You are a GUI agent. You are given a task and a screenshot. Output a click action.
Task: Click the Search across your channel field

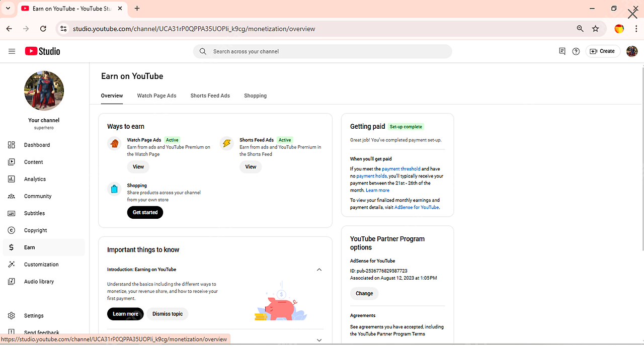pyautogui.click(x=323, y=51)
